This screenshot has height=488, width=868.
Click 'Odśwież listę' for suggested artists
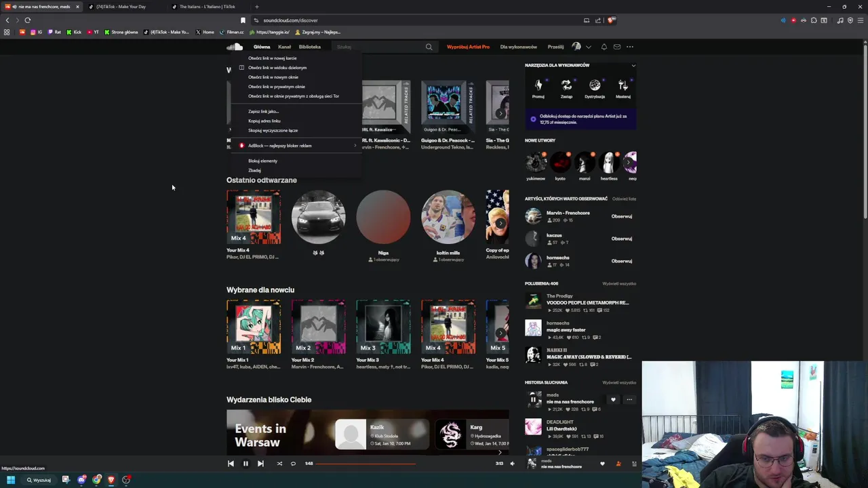click(x=624, y=199)
